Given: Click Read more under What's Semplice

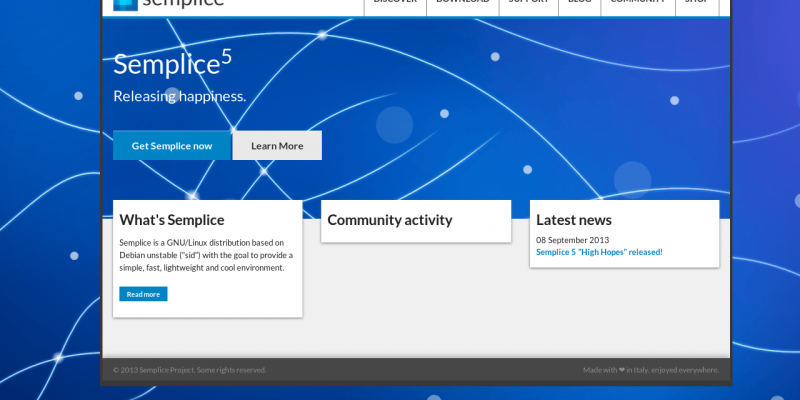Looking at the screenshot, I should click(143, 294).
